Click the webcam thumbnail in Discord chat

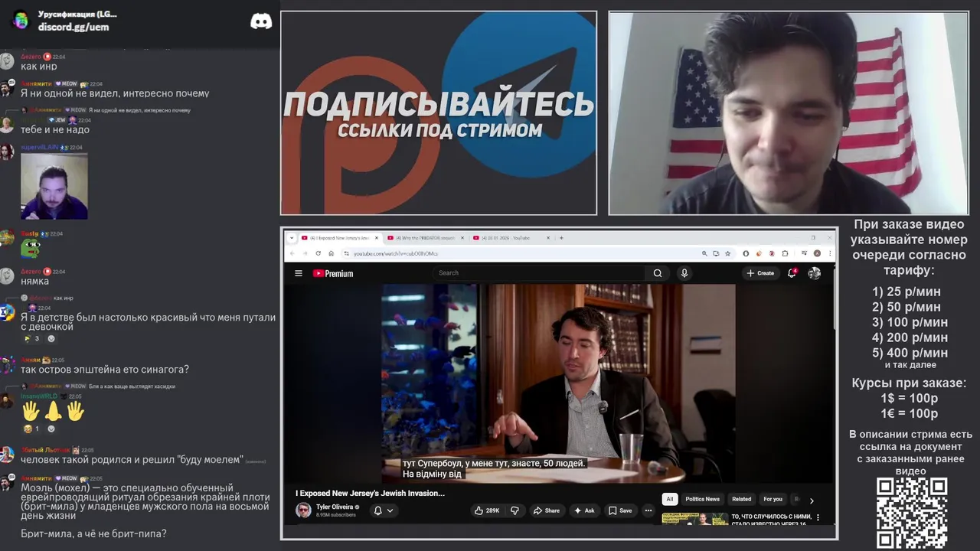coord(54,186)
